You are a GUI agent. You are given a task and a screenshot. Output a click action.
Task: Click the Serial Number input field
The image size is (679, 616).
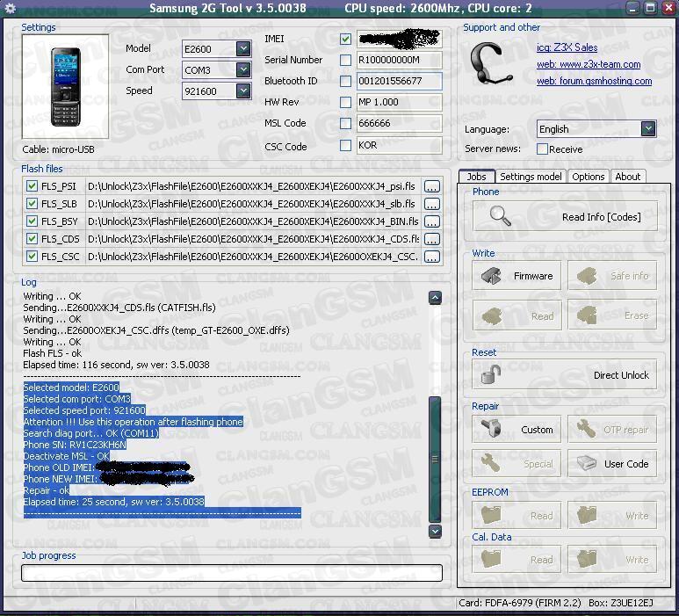399,60
